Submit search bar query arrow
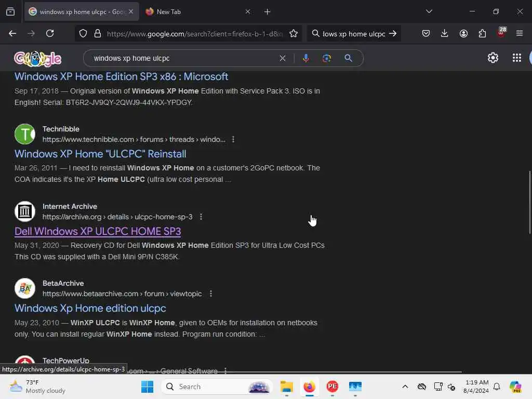 click(x=393, y=34)
